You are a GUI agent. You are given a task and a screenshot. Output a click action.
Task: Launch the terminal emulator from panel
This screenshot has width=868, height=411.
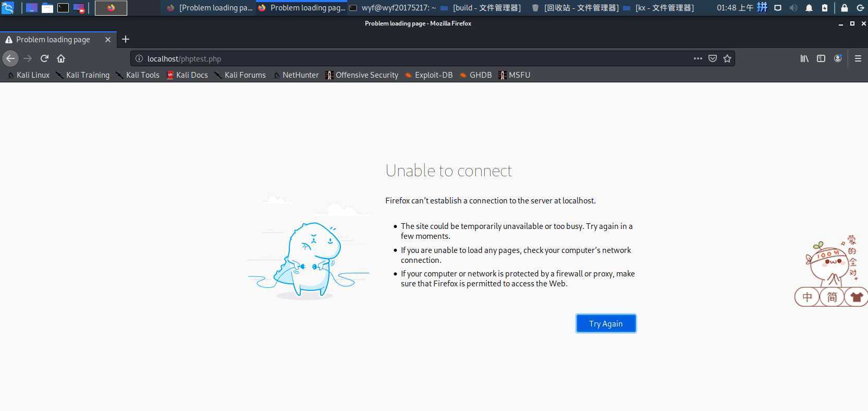click(x=63, y=8)
